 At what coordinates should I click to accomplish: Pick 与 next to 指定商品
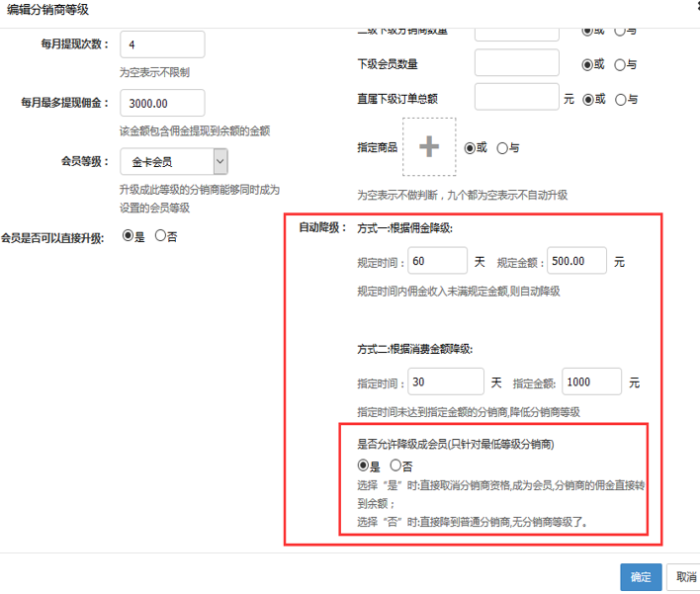click(x=502, y=147)
